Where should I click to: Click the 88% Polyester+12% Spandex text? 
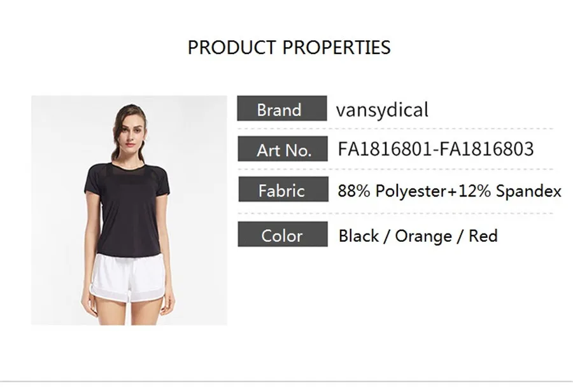pos(449,191)
